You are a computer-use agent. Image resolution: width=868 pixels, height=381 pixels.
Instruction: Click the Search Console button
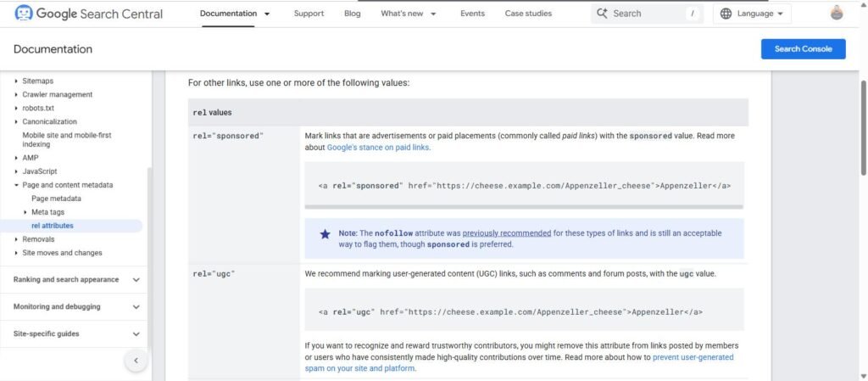tap(804, 48)
